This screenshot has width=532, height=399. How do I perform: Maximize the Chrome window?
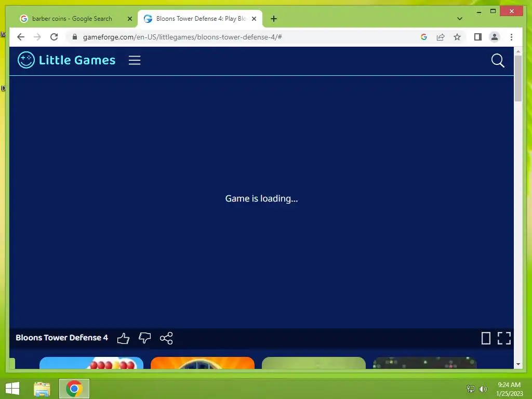493,11
